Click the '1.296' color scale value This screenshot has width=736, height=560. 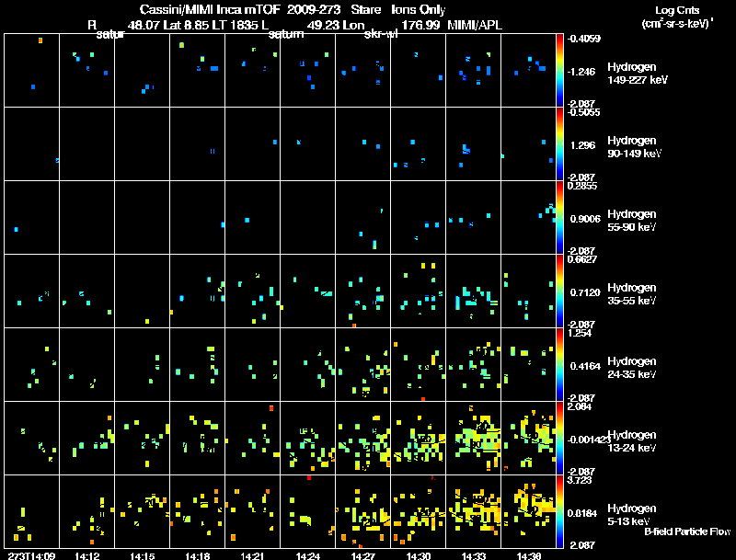point(582,145)
